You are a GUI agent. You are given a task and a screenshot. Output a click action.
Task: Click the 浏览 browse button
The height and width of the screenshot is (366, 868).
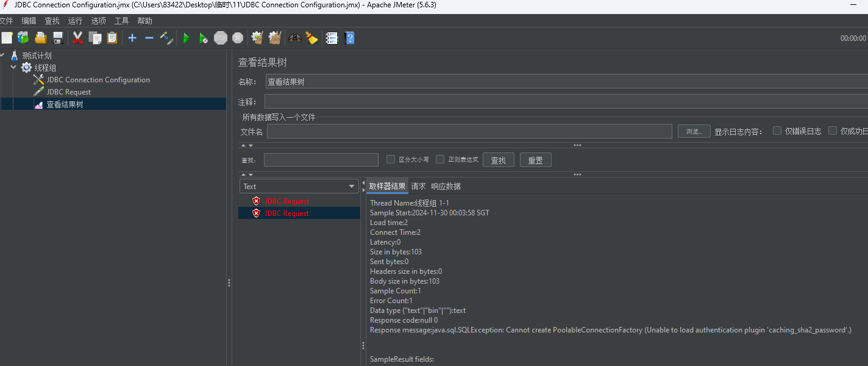click(x=694, y=131)
